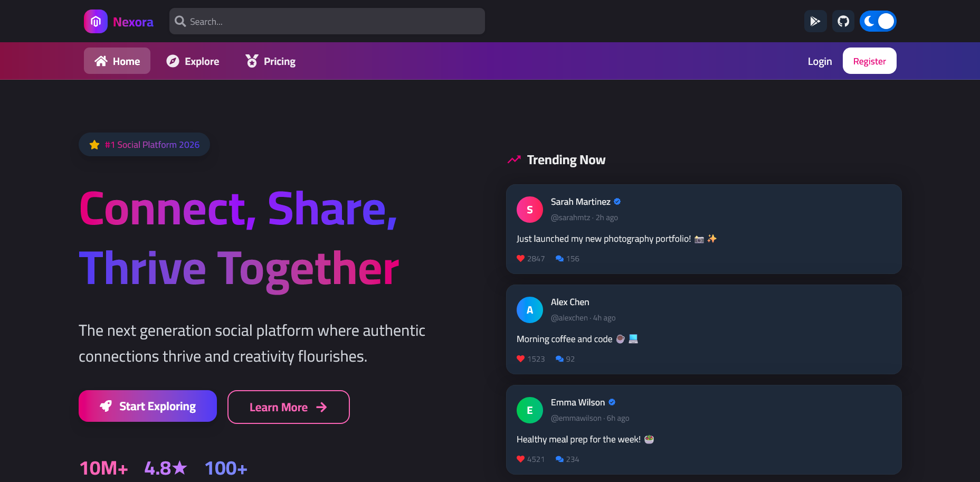Click the Nexora logo icon
This screenshot has height=482, width=980.
pyautogui.click(x=96, y=22)
